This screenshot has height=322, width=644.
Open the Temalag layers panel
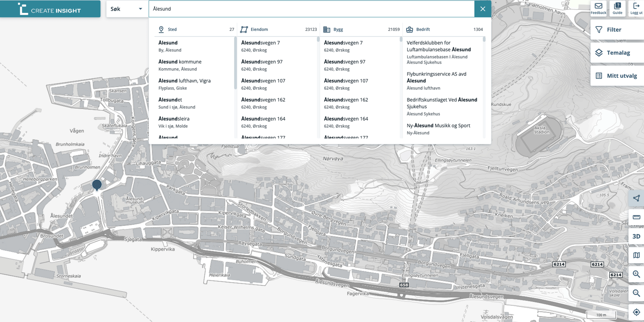point(617,53)
